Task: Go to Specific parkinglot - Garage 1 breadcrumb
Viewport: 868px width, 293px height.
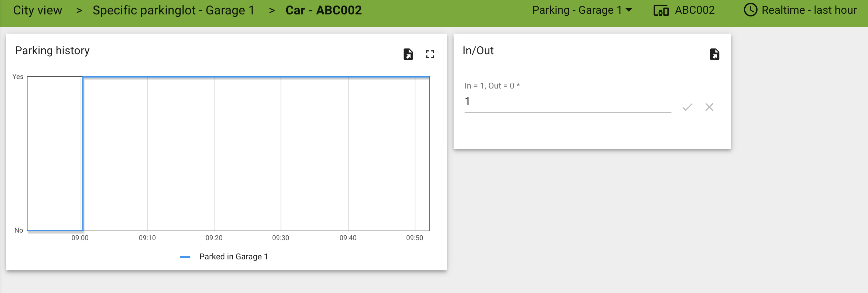Action: click(x=174, y=10)
